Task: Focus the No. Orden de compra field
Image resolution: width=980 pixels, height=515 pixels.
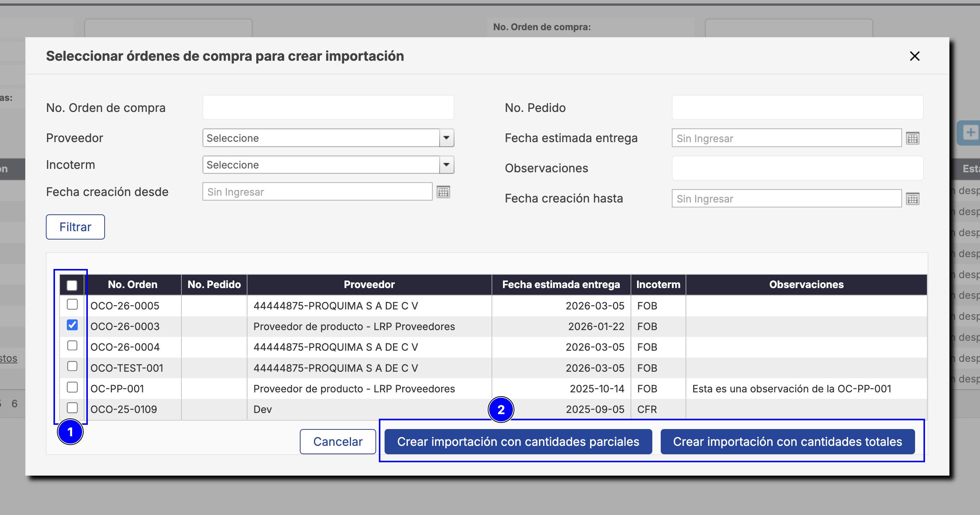Action: pyautogui.click(x=328, y=108)
